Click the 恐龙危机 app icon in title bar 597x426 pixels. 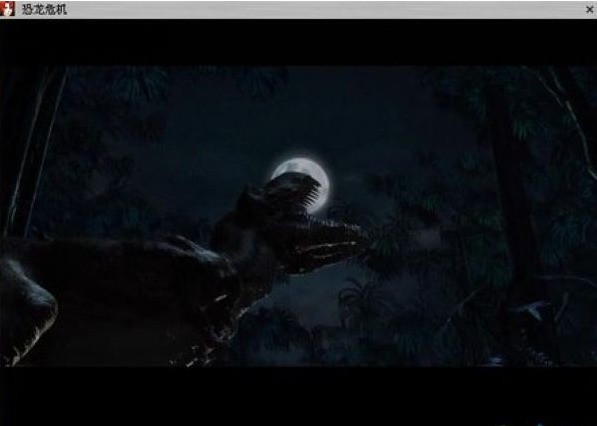point(7,9)
